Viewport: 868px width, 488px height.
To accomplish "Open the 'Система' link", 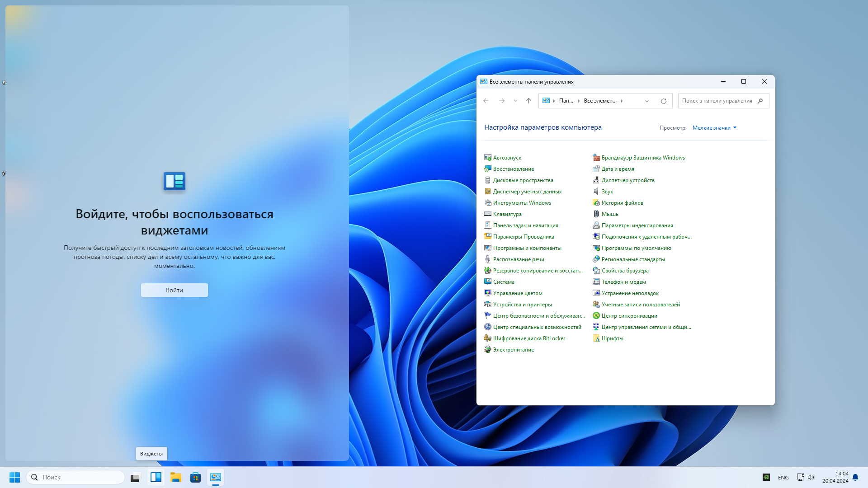I will (x=504, y=282).
